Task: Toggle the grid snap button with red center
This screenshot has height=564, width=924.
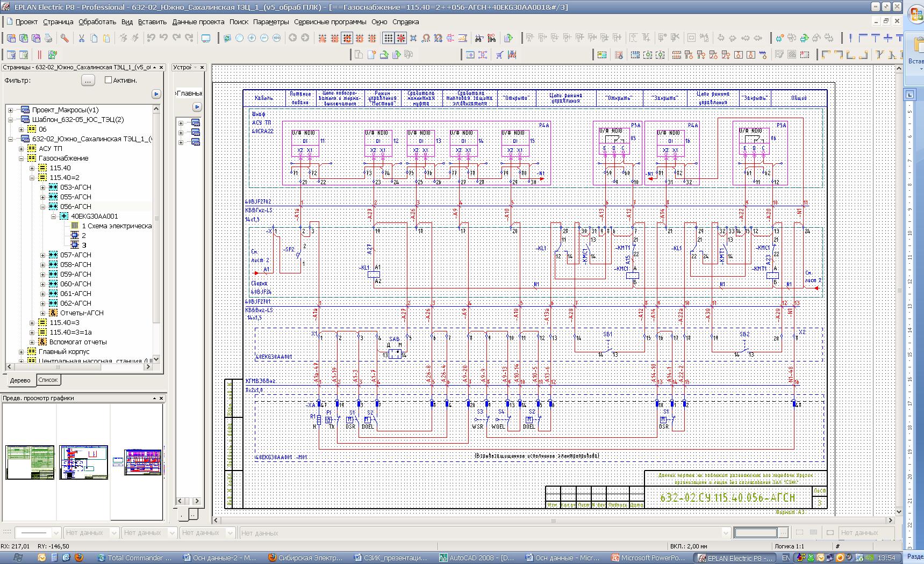Action: pyautogui.click(x=401, y=38)
